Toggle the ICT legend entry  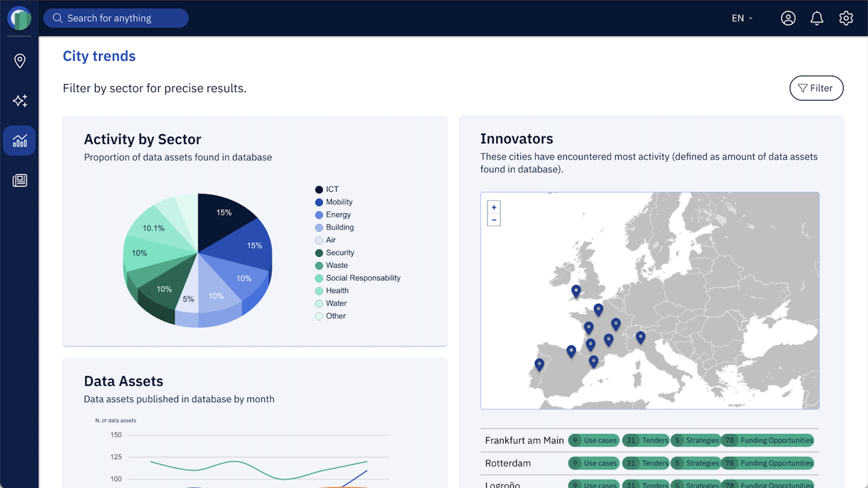(x=327, y=189)
